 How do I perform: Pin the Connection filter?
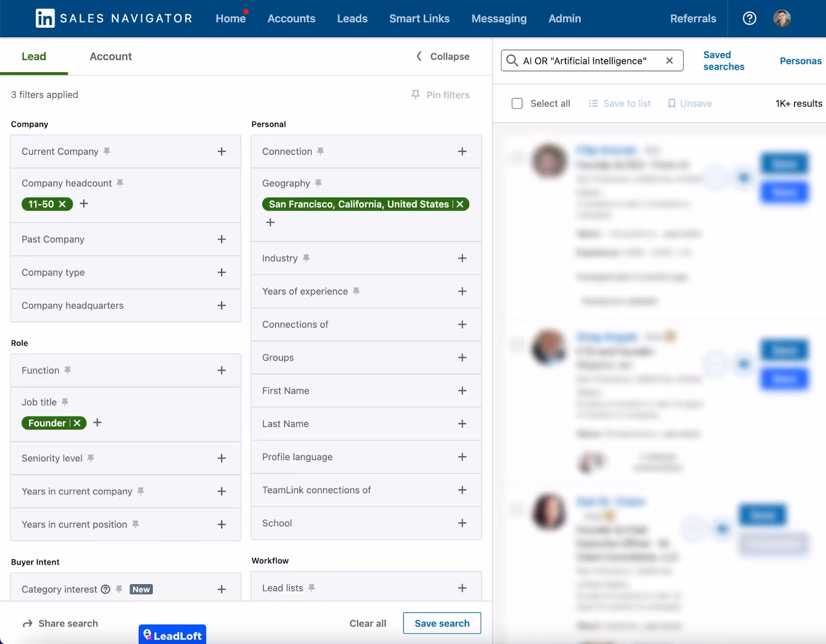pyautogui.click(x=321, y=151)
